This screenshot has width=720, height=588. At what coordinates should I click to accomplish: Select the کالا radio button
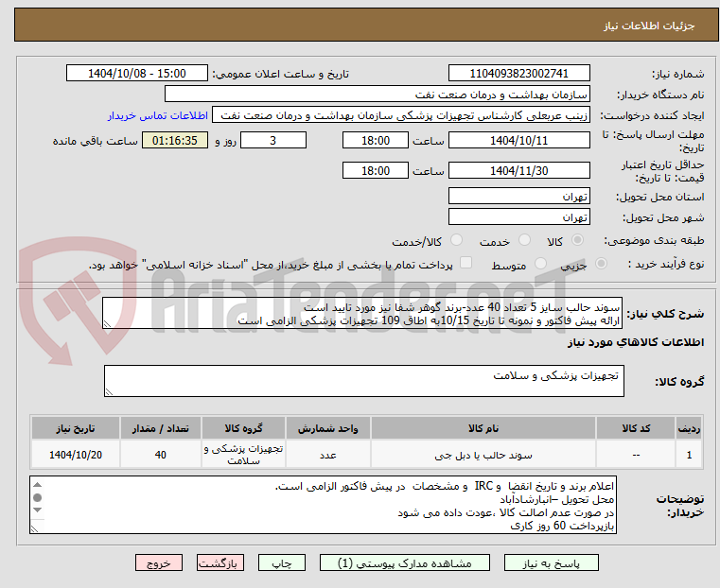pyautogui.click(x=578, y=240)
